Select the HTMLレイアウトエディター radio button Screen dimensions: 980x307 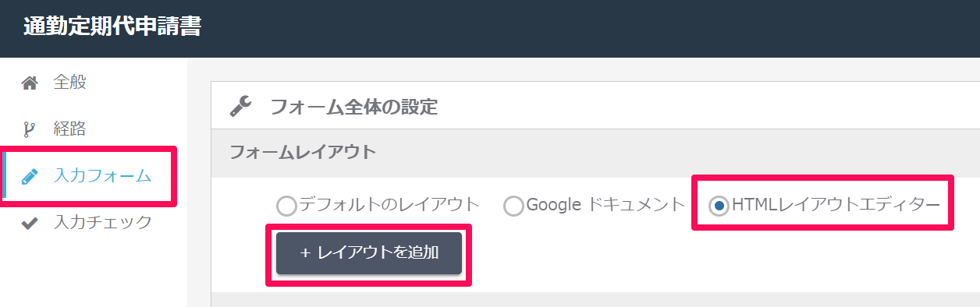click(719, 206)
